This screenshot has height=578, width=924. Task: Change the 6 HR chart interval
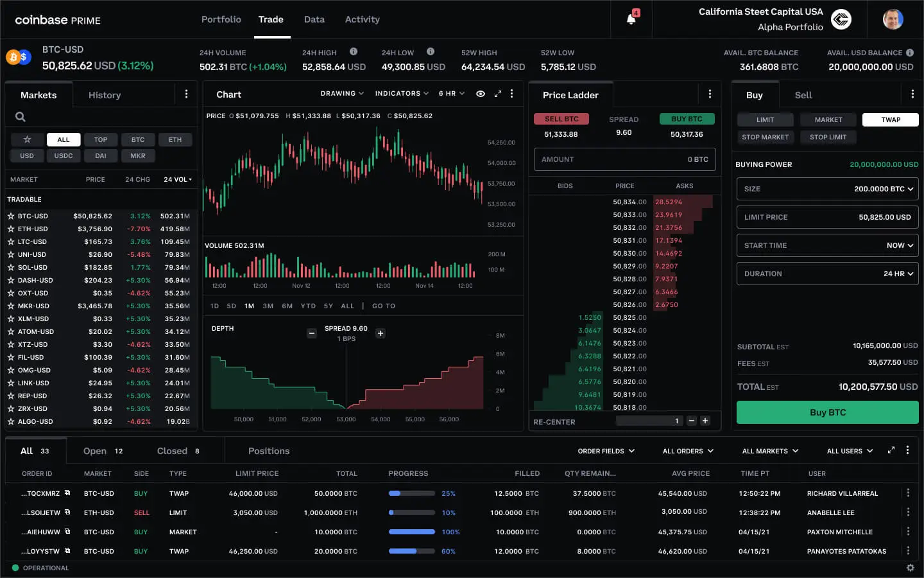point(452,94)
